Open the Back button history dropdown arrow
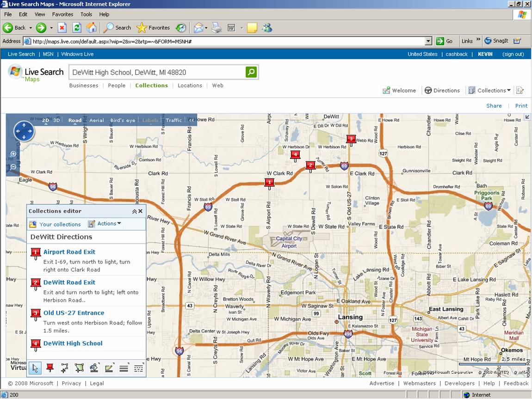The width and height of the screenshot is (532, 399). (31, 28)
